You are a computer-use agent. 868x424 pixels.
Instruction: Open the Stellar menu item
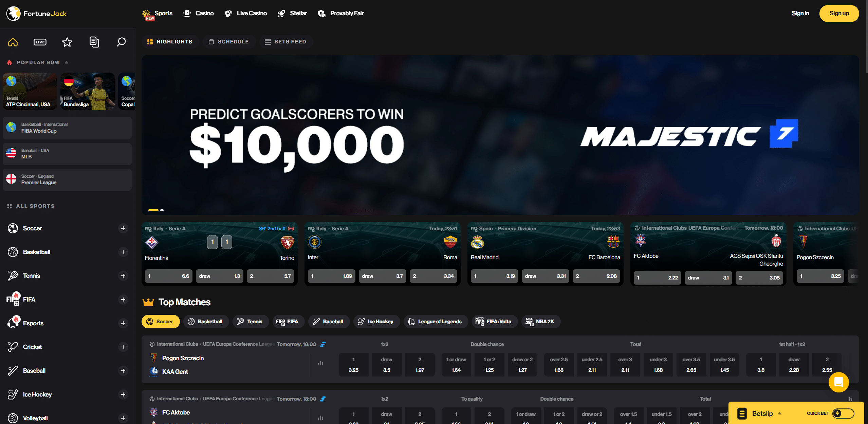click(292, 14)
